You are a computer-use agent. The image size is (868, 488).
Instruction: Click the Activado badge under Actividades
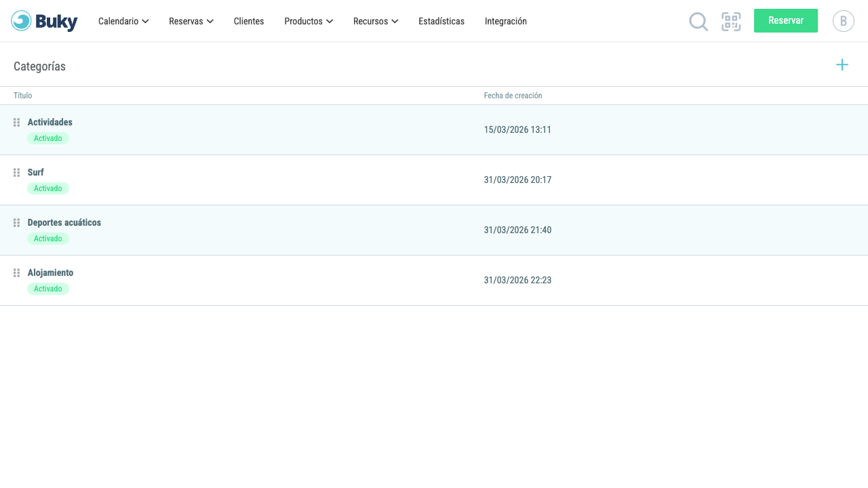tap(48, 138)
